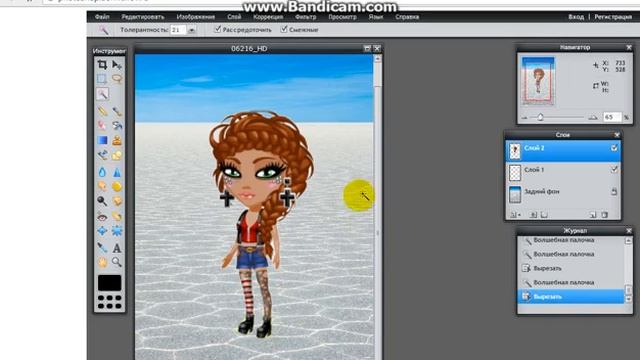Select the Zoom magnifier tool
Screen dimensions: 640x360
click(117, 262)
